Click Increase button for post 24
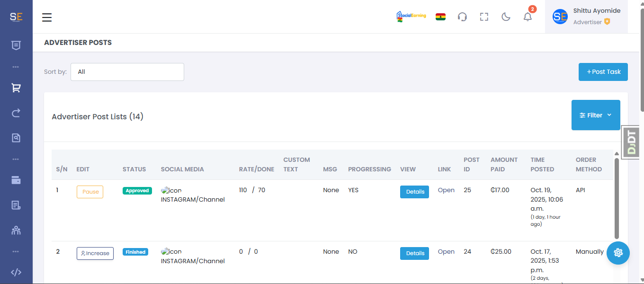The height and width of the screenshot is (284, 644). coord(95,253)
